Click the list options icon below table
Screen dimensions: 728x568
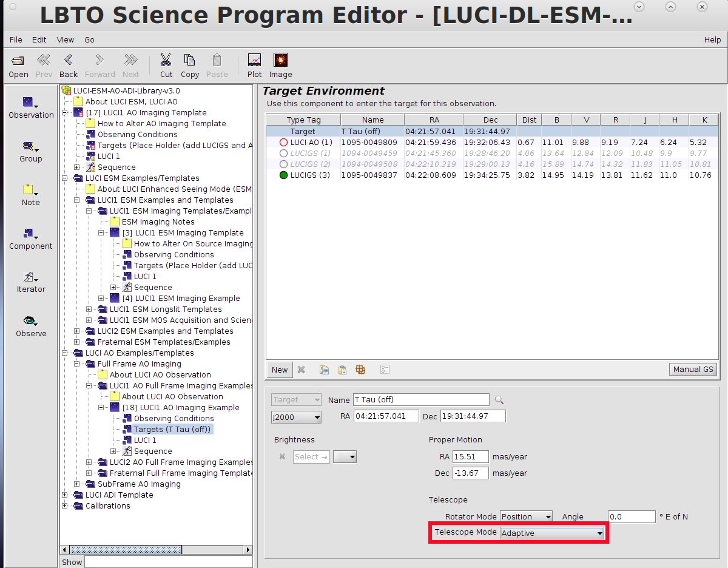(x=385, y=370)
